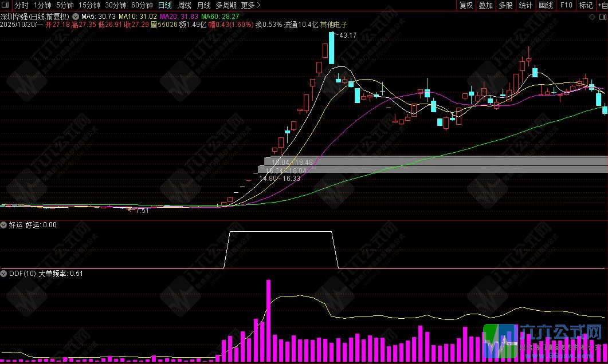Click the 其他电子 sector link
This screenshot has width=608, height=364.
(334, 25)
